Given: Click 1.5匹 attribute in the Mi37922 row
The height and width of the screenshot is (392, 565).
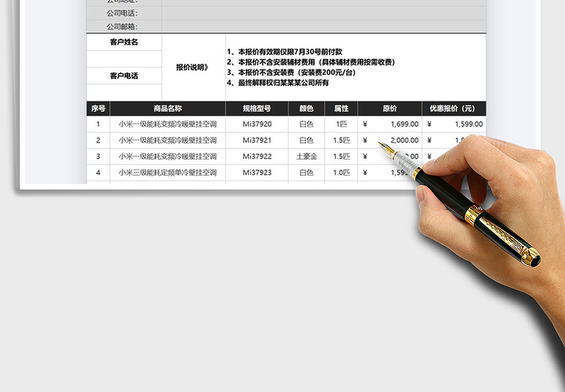Looking at the screenshot, I should tap(341, 157).
